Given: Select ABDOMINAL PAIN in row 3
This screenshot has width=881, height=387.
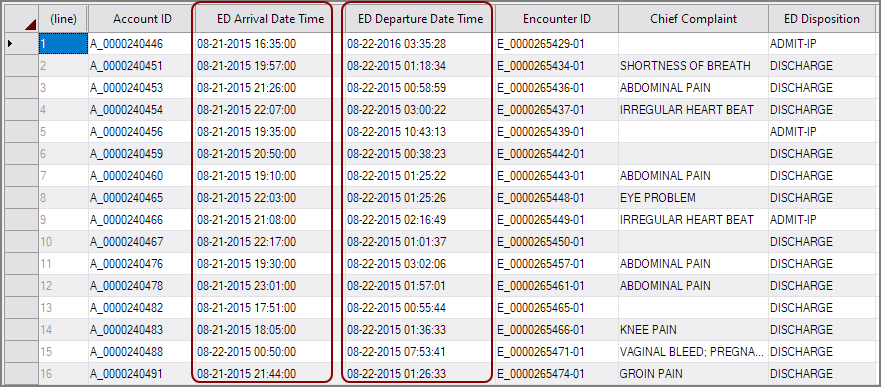Looking at the screenshot, I should coord(693,88).
